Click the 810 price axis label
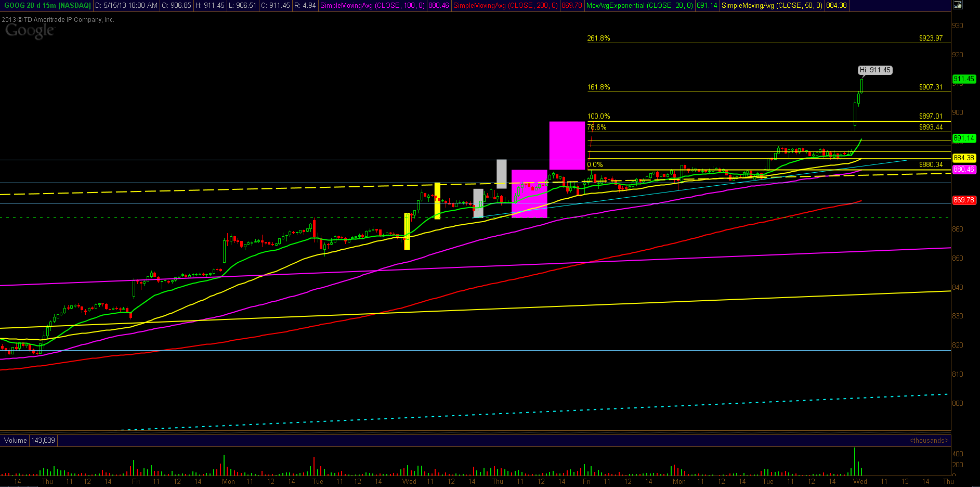The width and height of the screenshot is (980, 487). 957,375
